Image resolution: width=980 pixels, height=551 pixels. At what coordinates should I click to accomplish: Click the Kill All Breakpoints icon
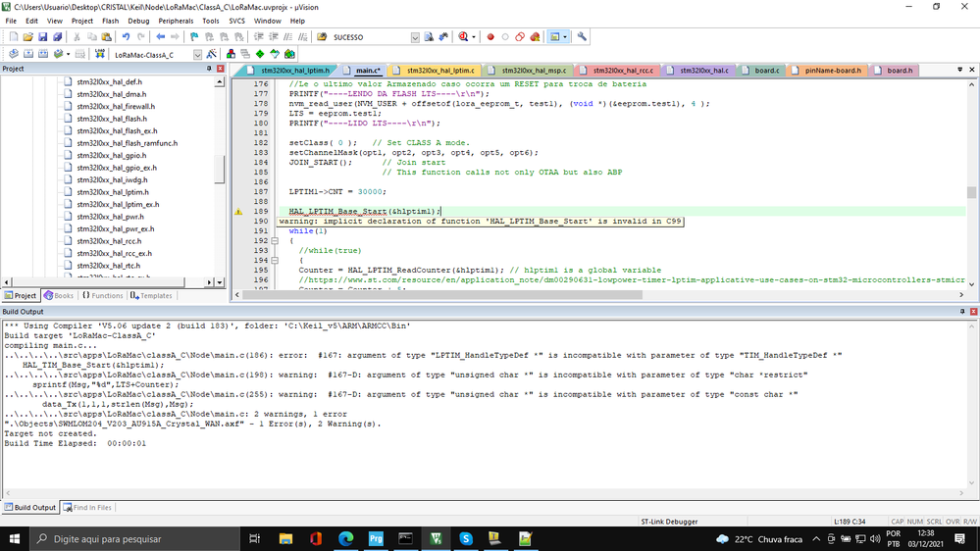[x=535, y=37]
